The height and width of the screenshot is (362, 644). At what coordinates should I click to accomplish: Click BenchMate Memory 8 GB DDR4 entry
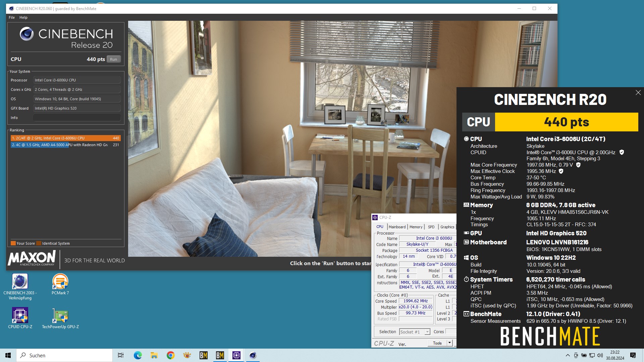(561, 205)
